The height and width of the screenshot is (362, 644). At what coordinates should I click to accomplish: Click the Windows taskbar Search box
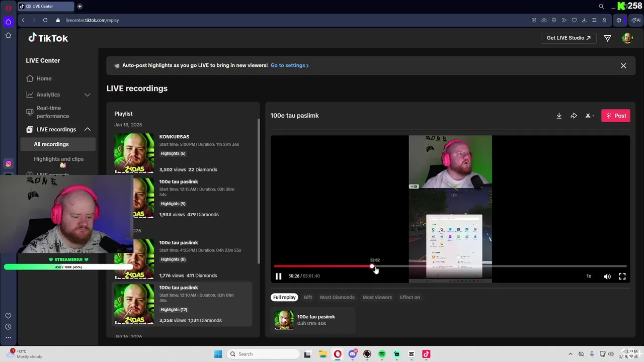click(262, 354)
